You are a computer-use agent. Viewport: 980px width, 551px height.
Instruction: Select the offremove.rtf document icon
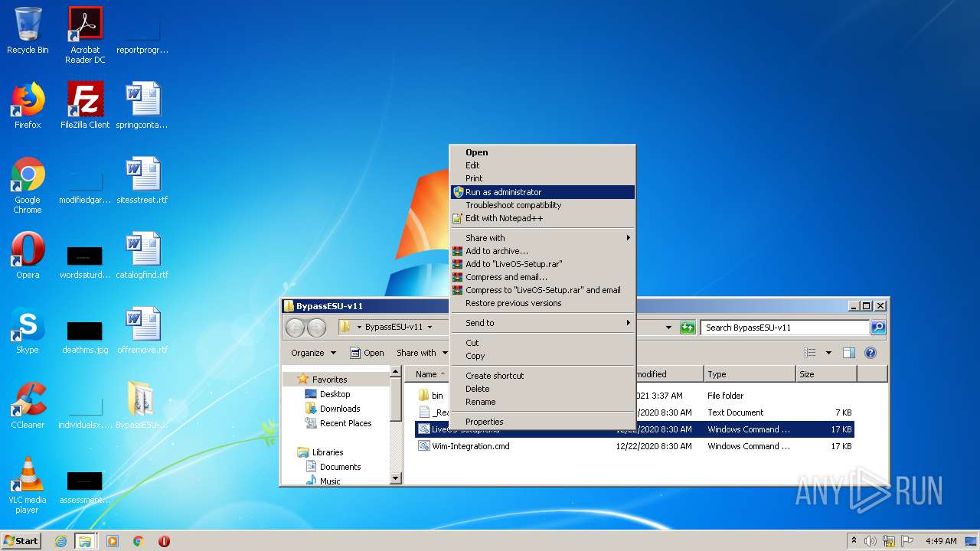tap(142, 331)
